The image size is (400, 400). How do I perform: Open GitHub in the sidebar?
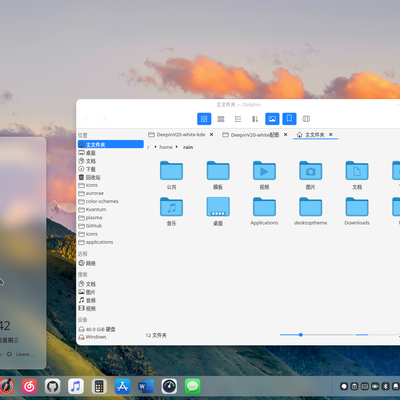pyautogui.click(x=111, y=226)
